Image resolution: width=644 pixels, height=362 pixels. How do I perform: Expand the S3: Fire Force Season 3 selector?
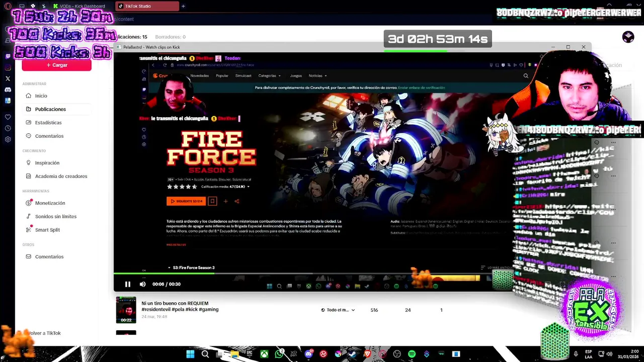(191, 268)
